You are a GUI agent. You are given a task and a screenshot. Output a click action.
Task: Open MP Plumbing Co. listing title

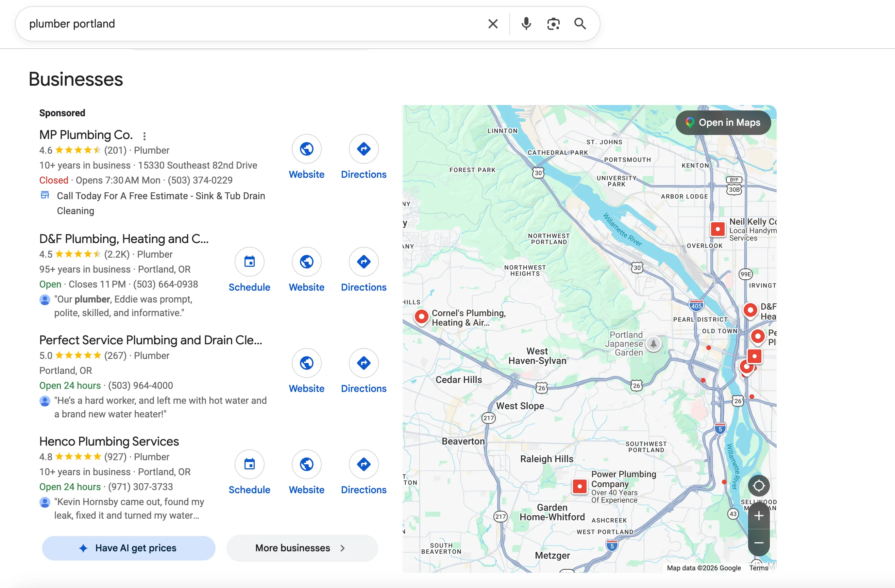pos(86,135)
